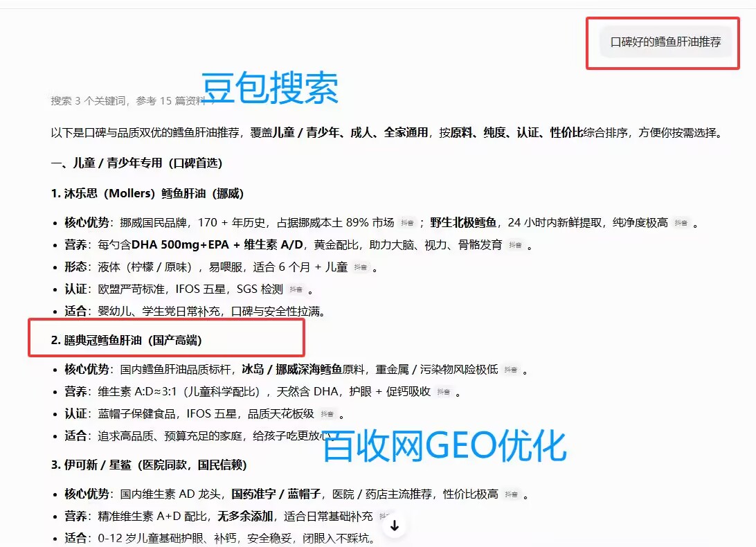Open citation badge after 污染物风险极低
This screenshot has height=547, width=756.
pyautogui.click(x=511, y=370)
